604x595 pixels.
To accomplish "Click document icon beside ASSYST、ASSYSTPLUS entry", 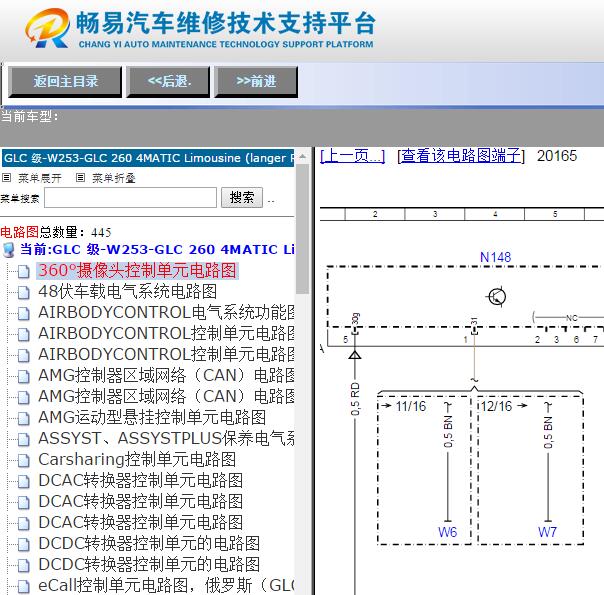I will click(23, 439).
